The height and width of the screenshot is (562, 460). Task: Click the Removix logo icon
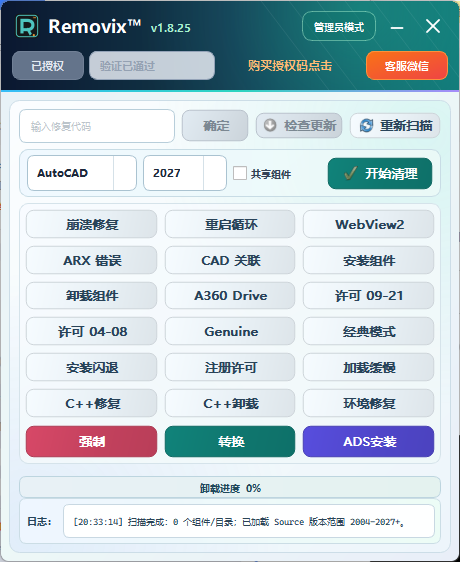pos(27,26)
